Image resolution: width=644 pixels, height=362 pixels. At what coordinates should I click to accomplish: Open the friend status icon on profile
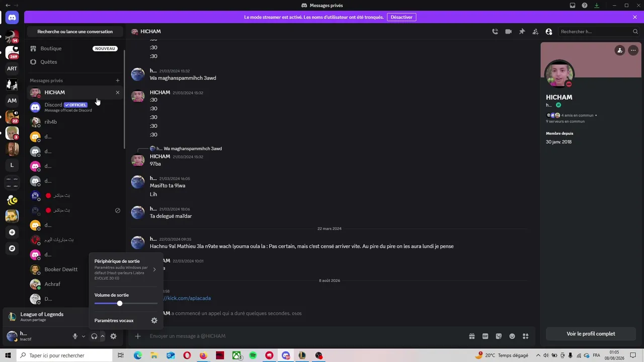[x=620, y=50]
